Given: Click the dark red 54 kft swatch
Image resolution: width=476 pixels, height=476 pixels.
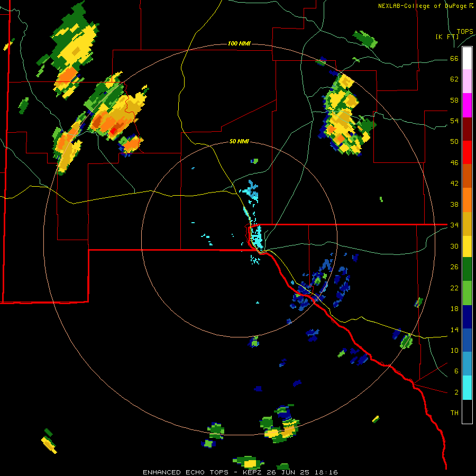Looking at the screenshot, I should click(x=467, y=129).
